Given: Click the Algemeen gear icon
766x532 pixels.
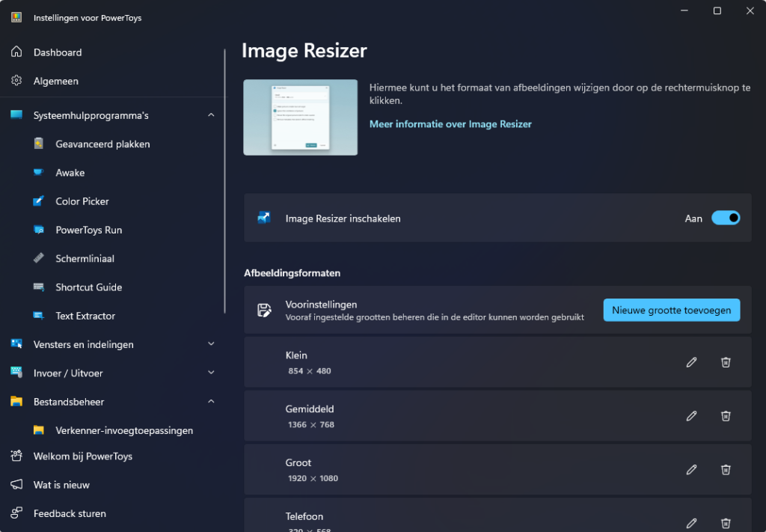Looking at the screenshot, I should pos(16,81).
